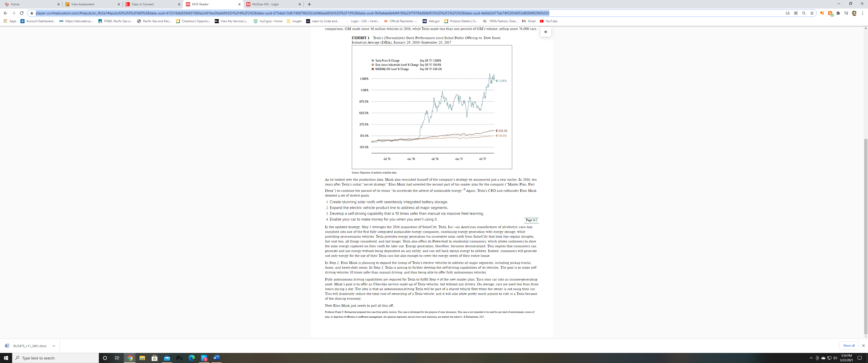Reload the MHE Reader page
Viewport: 868px width, 363px height.
(x=21, y=13)
